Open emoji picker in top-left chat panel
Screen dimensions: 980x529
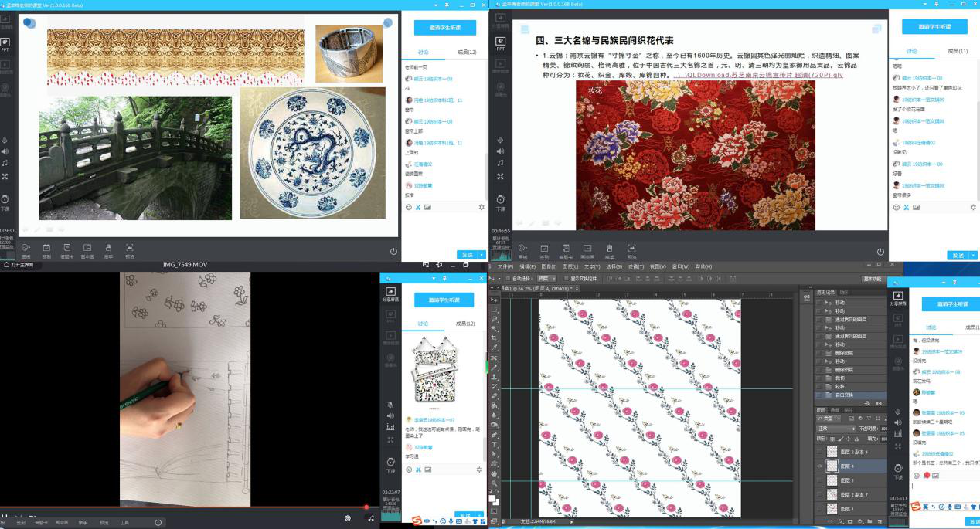click(409, 207)
